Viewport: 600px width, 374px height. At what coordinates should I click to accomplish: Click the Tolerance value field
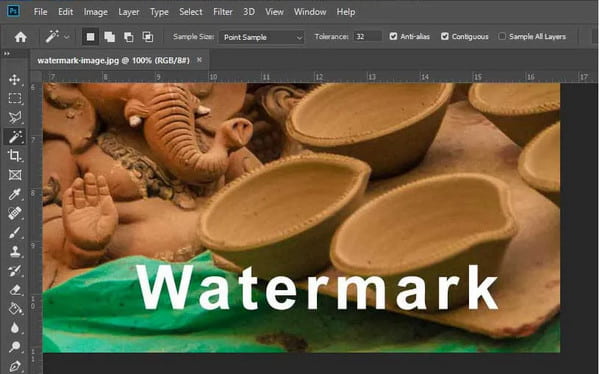[x=367, y=37]
